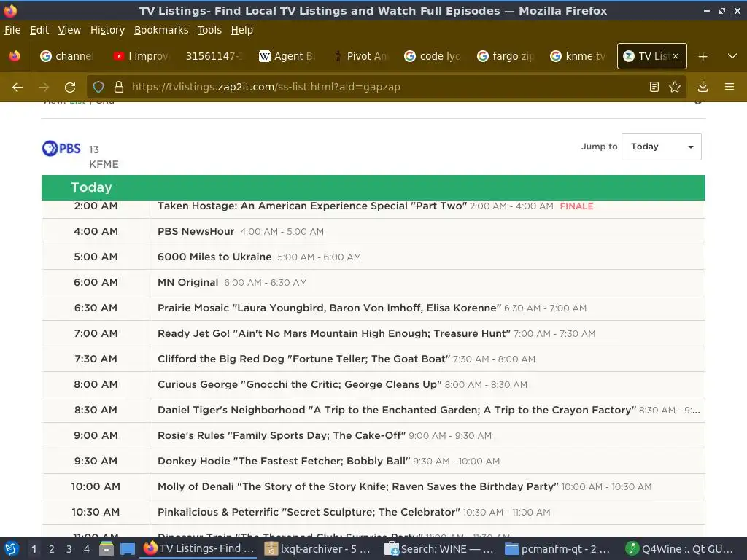Image resolution: width=747 pixels, height=560 pixels.
Task: Open the 'MN Original' listing
Action: [x=187, y=282]
